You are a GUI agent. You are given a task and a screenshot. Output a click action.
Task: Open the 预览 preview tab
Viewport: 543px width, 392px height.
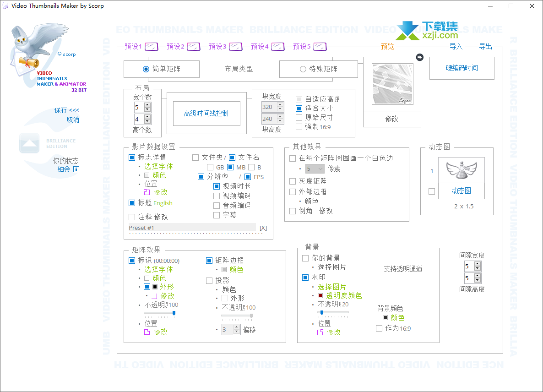point(387,46)
